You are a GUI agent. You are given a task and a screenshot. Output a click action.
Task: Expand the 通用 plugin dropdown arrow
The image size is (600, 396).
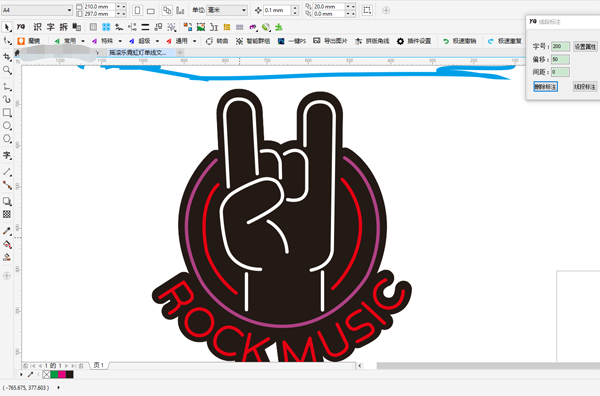tap(194, 41)
